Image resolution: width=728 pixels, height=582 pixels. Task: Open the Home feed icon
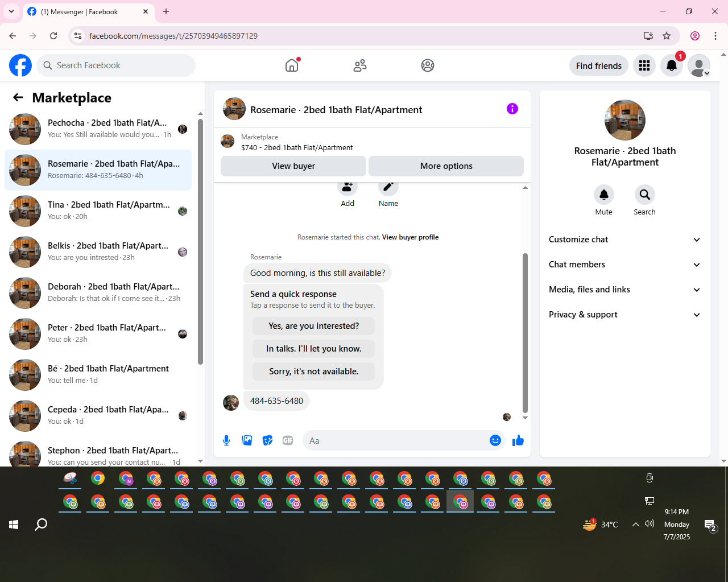pyautogui.click(x=292, y=65)
